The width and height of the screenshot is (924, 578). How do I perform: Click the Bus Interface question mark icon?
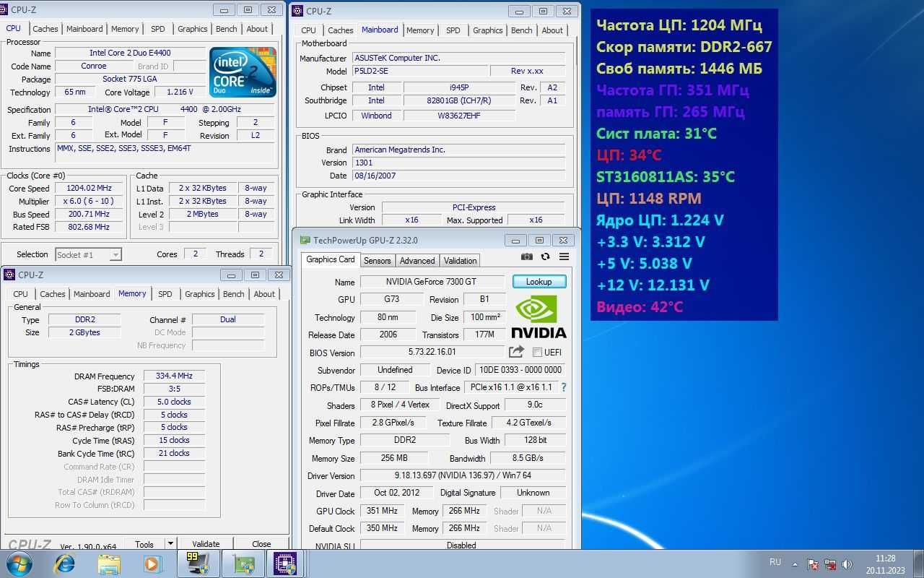[x=564, y=387]
